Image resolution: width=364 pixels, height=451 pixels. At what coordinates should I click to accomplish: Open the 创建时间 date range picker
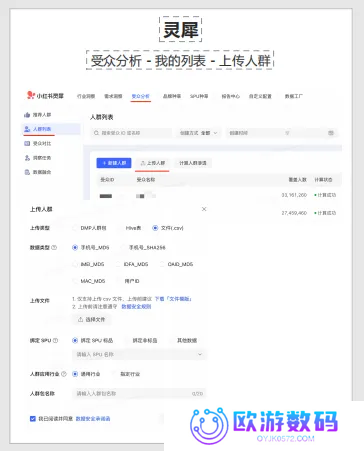click(282, 133)
